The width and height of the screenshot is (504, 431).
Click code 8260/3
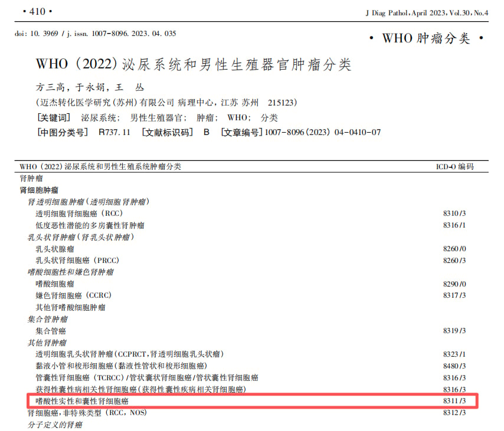[x=454, y=261]
